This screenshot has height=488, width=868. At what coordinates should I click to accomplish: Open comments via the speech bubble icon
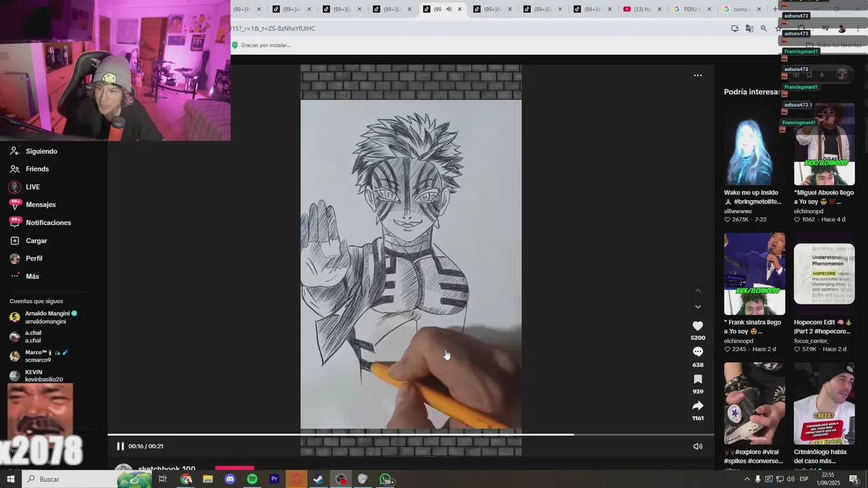[698, 352]
